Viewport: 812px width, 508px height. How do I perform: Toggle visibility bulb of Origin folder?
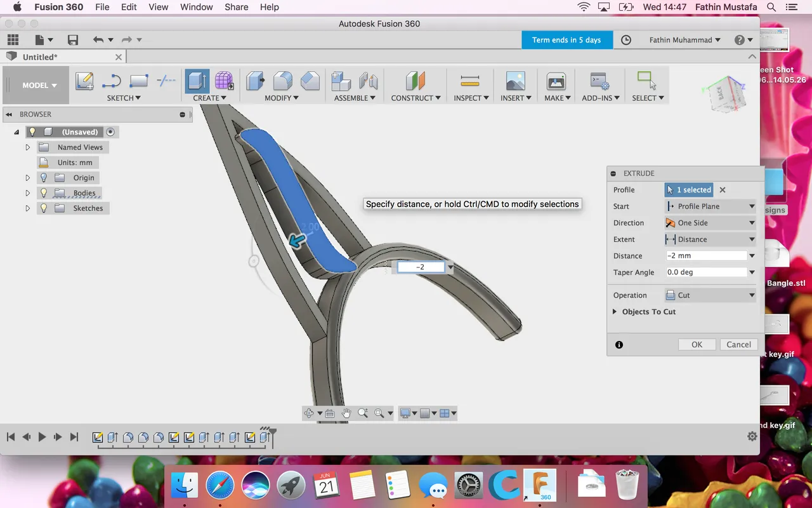[x=44, y=178]
